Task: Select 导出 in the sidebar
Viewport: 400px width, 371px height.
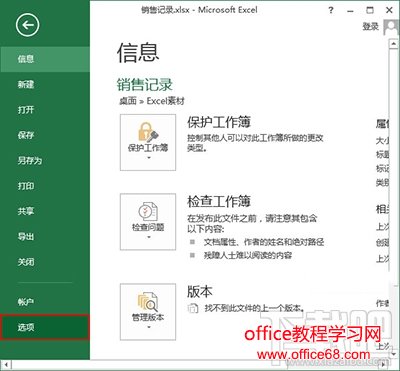Action: [45, 237]
